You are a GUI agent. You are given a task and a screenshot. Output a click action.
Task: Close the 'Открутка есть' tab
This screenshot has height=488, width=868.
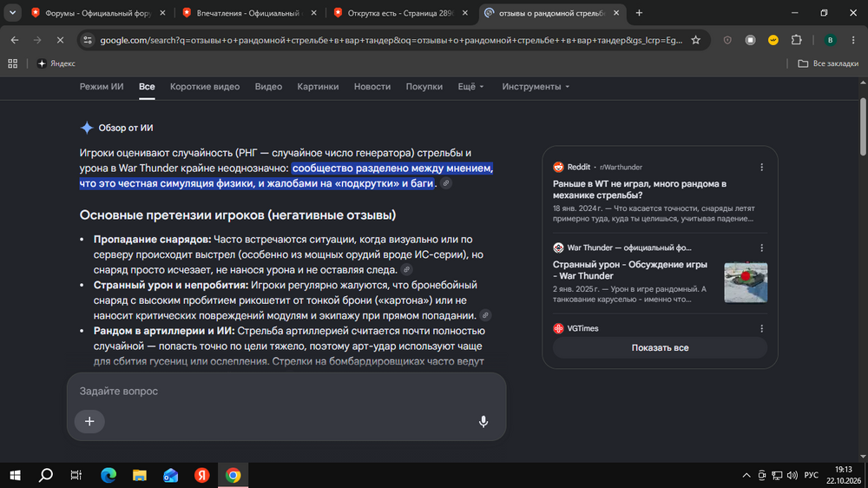(x=465, y=13)
